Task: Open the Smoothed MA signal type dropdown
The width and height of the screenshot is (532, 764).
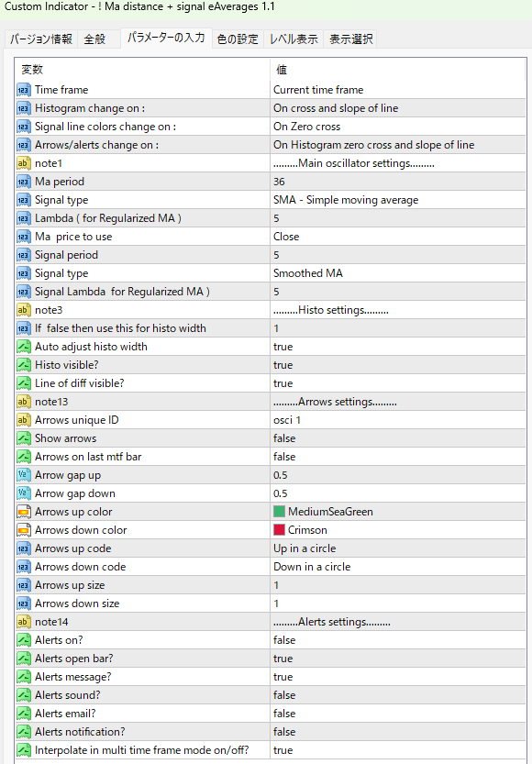Action: pos(398,273)
